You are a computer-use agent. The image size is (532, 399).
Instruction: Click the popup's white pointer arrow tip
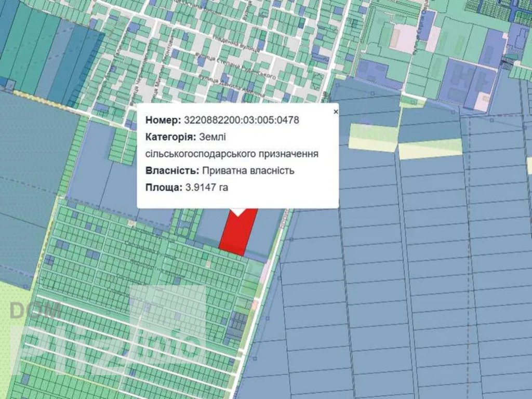(x=238, y=214)
